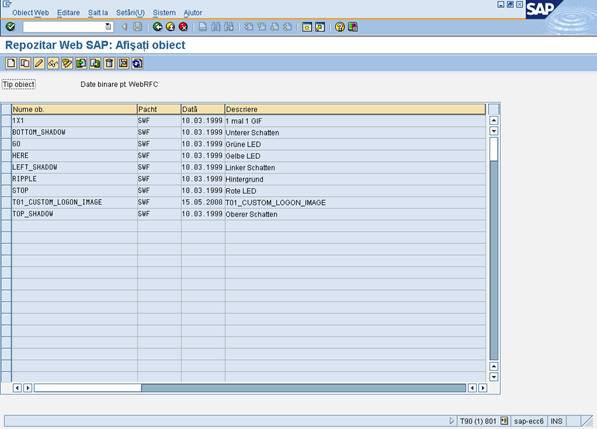Click the green checkmark Enter icon
The image size is (597, 429).
pyautogui.click(x=11, y=27)
